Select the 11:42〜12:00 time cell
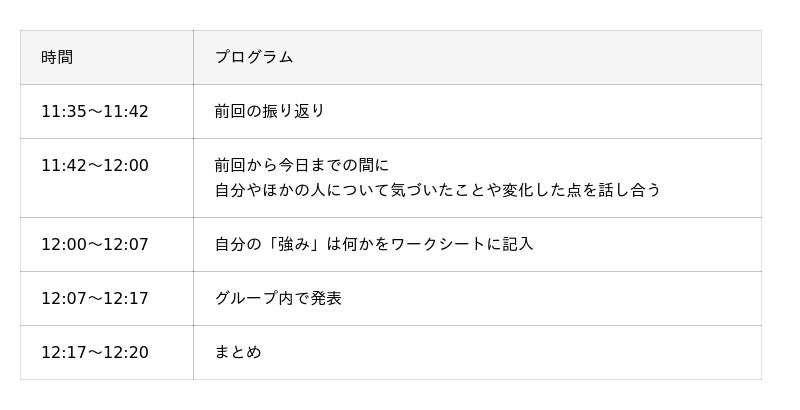This screenshot has height=410, width=800. [95, 165]
